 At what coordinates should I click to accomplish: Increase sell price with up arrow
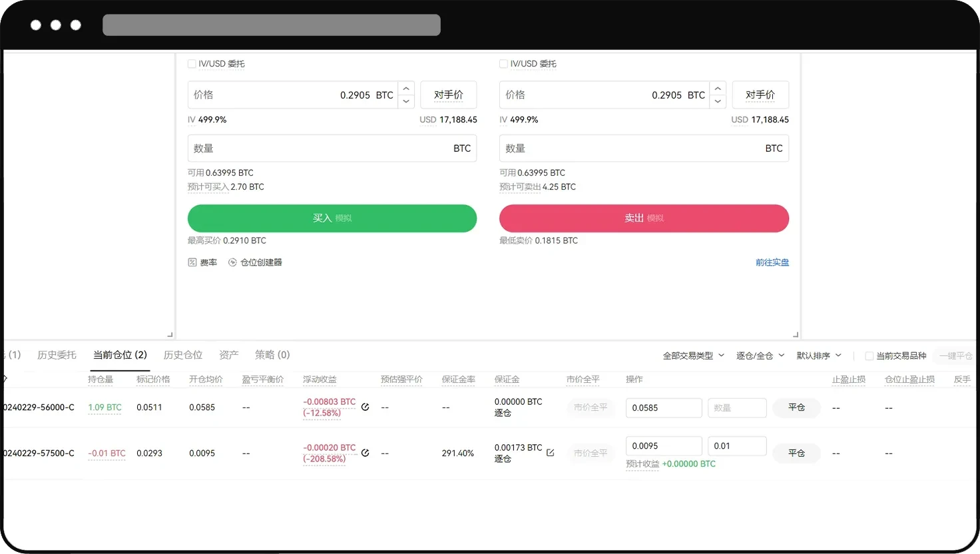pos(718,89)
